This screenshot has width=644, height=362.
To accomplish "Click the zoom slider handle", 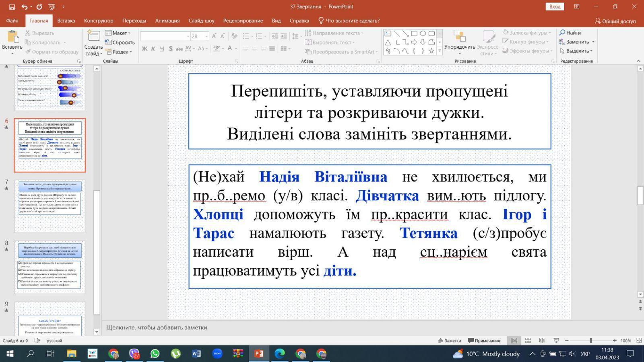I will (x=591, y=341).
